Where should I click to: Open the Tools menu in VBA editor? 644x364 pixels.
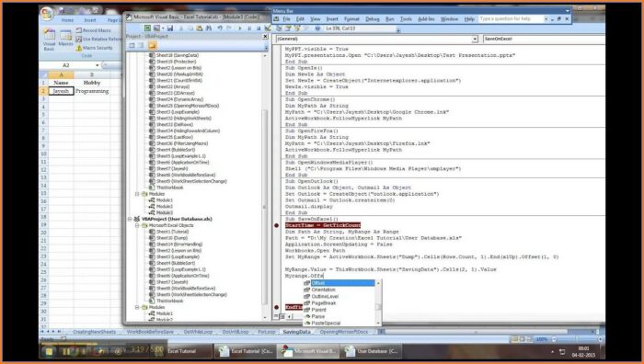point(406,19)
